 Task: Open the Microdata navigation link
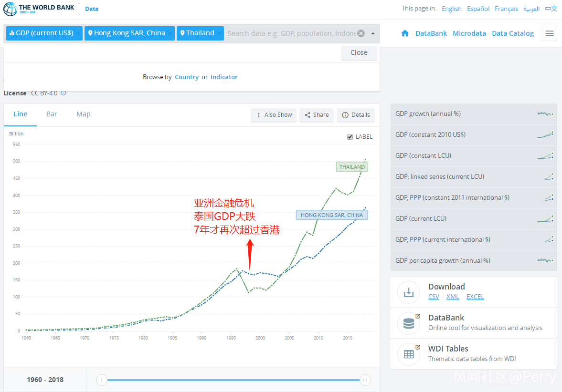(x=469, y=33)
